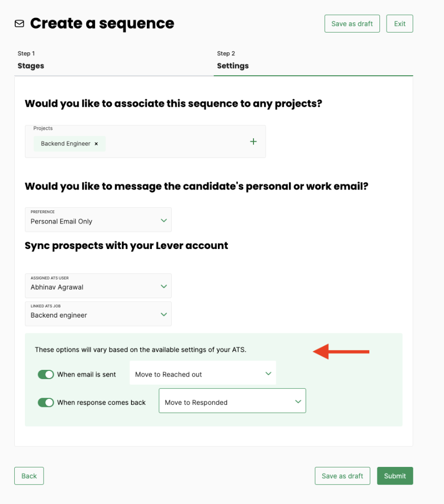The width and height of the screenshot is (444, 504).
Task: Go back using the Back button
Action: point(29,476)
